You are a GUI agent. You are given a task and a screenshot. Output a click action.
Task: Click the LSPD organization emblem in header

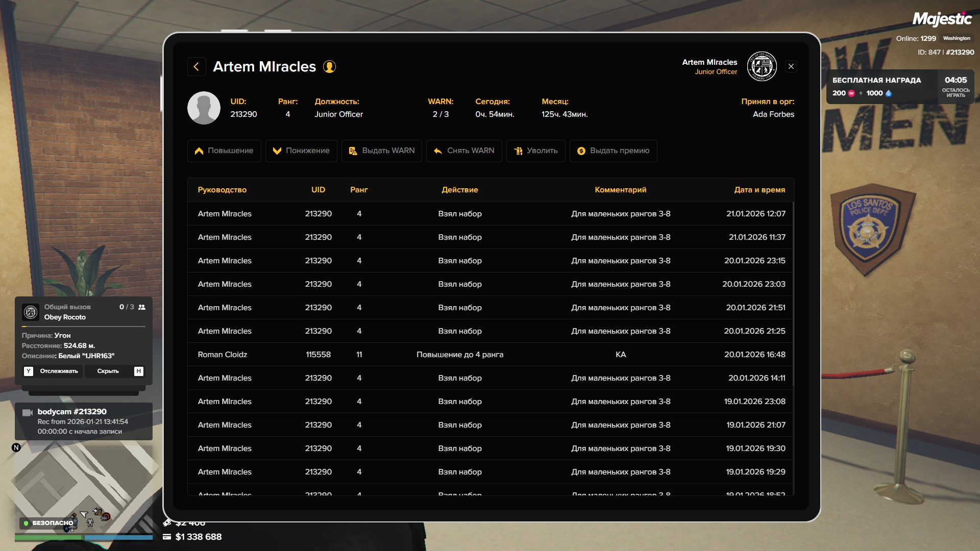tap(762, 67)
